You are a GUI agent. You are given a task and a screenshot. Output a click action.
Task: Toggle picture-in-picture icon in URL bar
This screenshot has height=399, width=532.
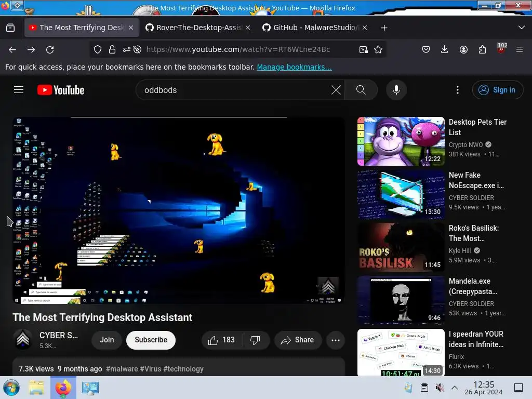pyautogui.click(x=363, y=49)
